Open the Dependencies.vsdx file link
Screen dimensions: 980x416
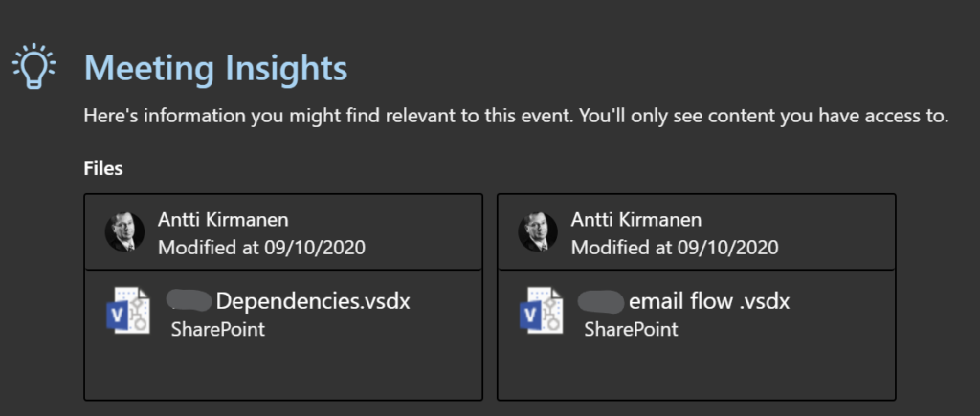313,301
